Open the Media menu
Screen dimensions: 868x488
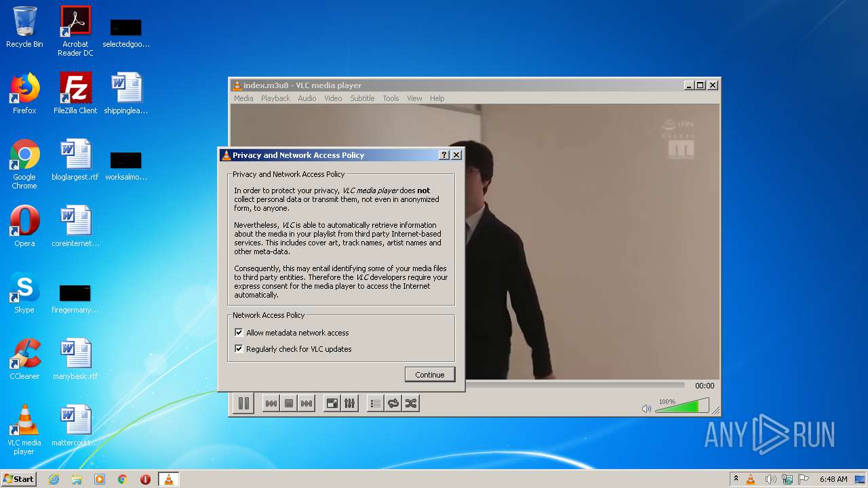pos(243,98)
